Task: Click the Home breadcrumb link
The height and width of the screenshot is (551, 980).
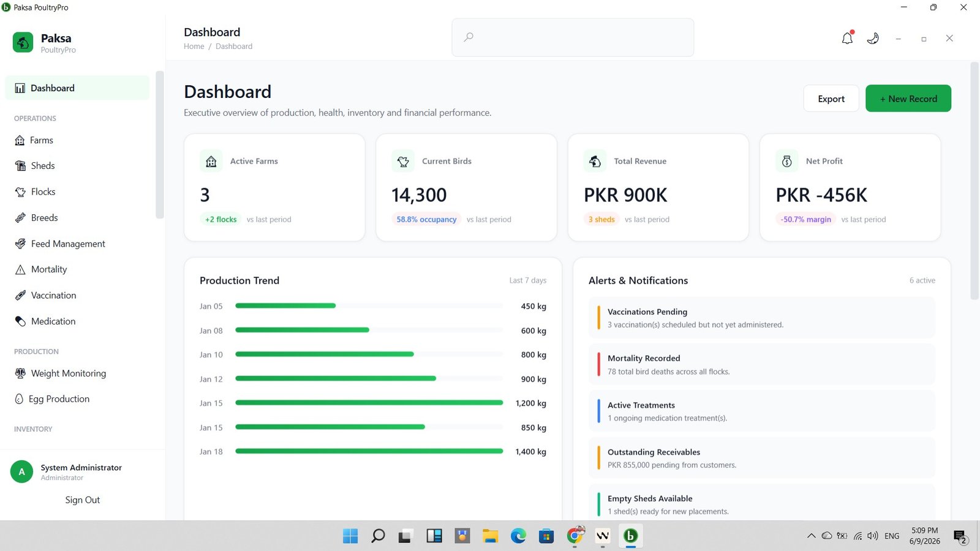Action: [x=194, y=47]
